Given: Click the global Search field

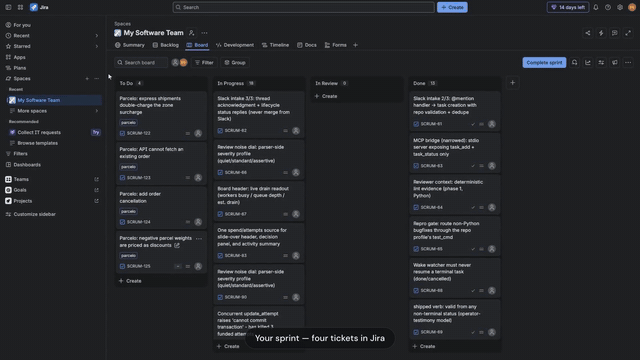Looking at the screenshot, I should pyautogui.click(x=303, y=7).
